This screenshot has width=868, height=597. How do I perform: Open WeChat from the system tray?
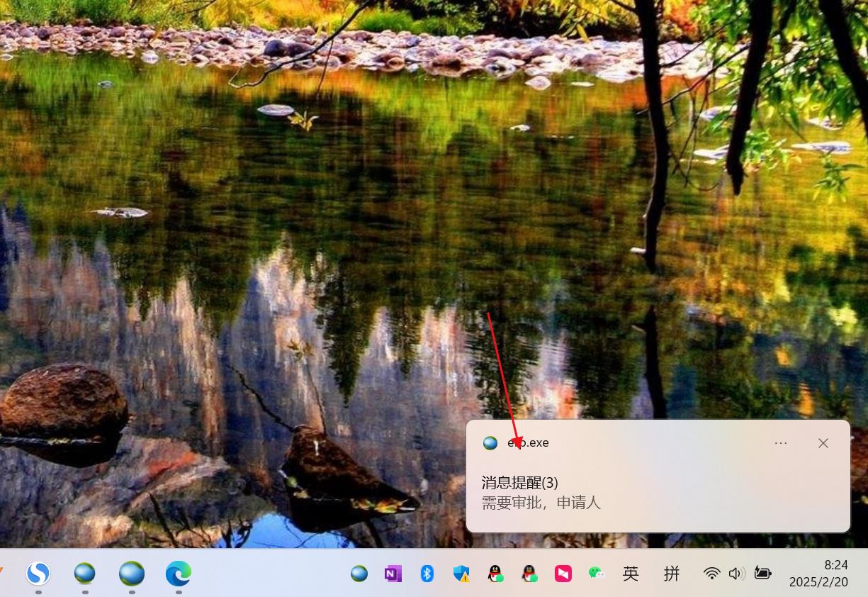[x=597, y=574]
